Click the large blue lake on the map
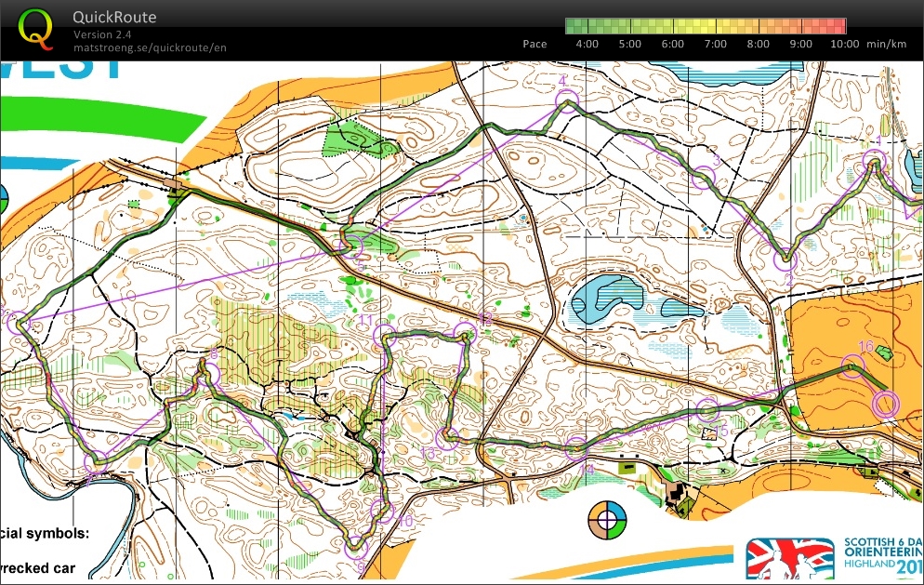 [600, 299]
